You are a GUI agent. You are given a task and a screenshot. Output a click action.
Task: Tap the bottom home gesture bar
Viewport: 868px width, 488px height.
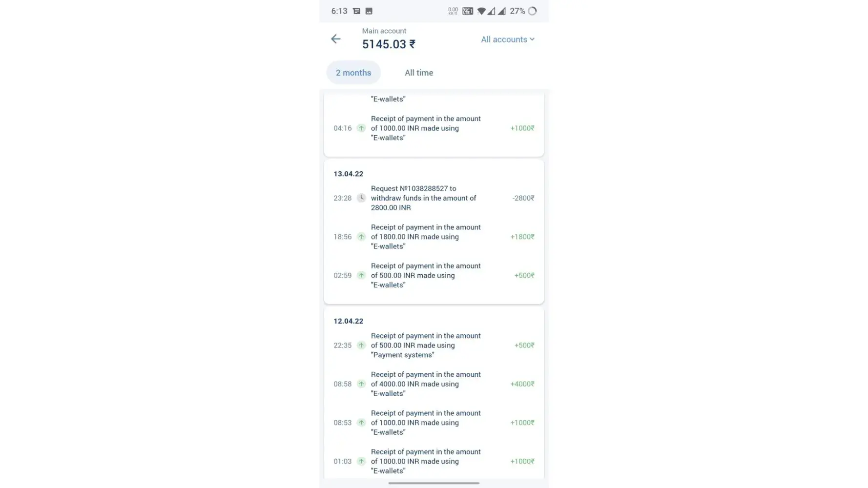434,483
